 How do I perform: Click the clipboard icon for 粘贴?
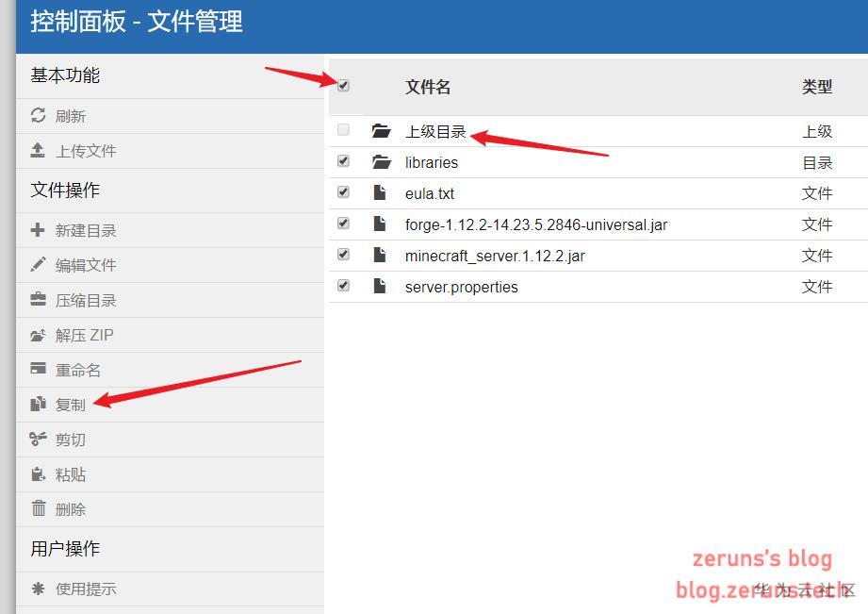click(x=38, y=473)
